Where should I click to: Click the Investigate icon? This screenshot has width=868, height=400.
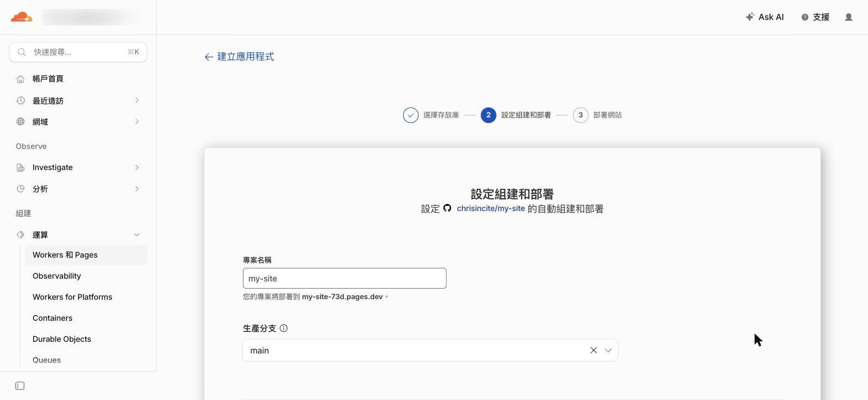click(x=20, y=167)
